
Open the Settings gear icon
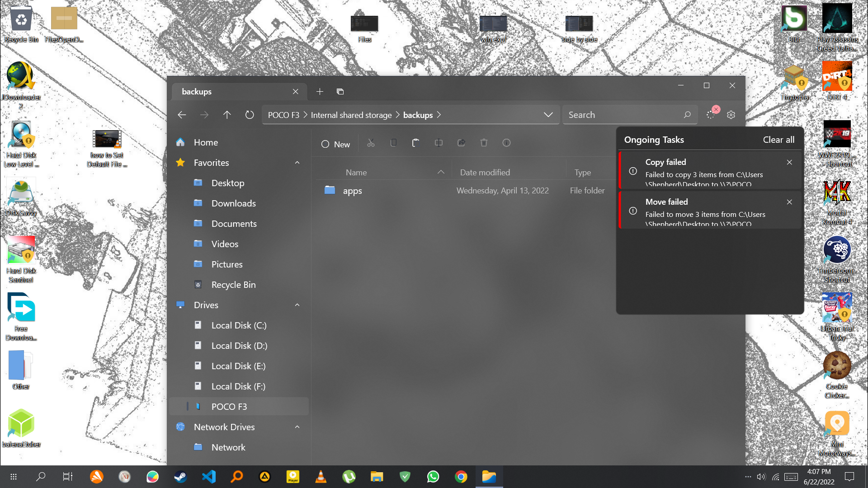pyautogui.click(x=731, y=115)
